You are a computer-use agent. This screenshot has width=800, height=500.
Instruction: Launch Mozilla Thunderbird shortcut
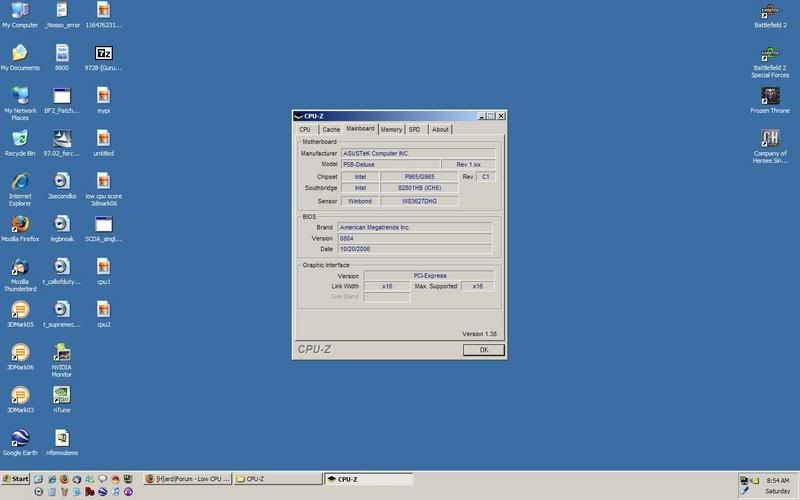click(x=20, y=275)
